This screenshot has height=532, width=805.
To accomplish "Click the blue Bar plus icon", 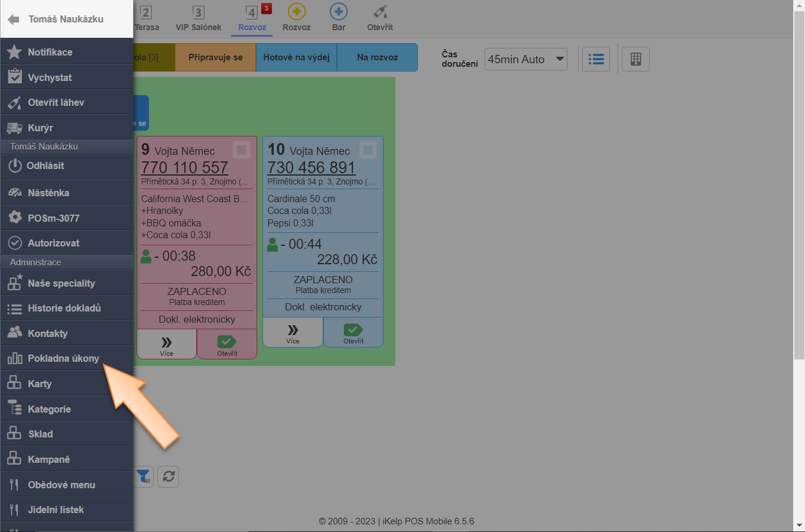I will (338, 12).
